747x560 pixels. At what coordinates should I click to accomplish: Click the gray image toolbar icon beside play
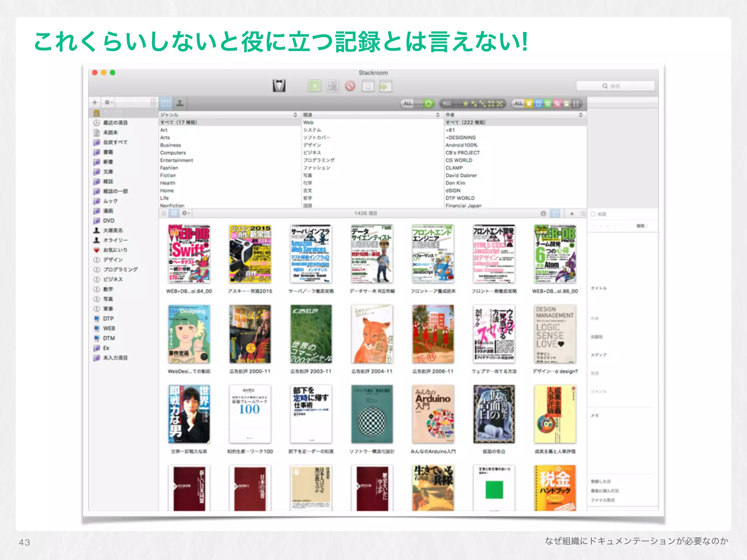click(x=332, y=86)
